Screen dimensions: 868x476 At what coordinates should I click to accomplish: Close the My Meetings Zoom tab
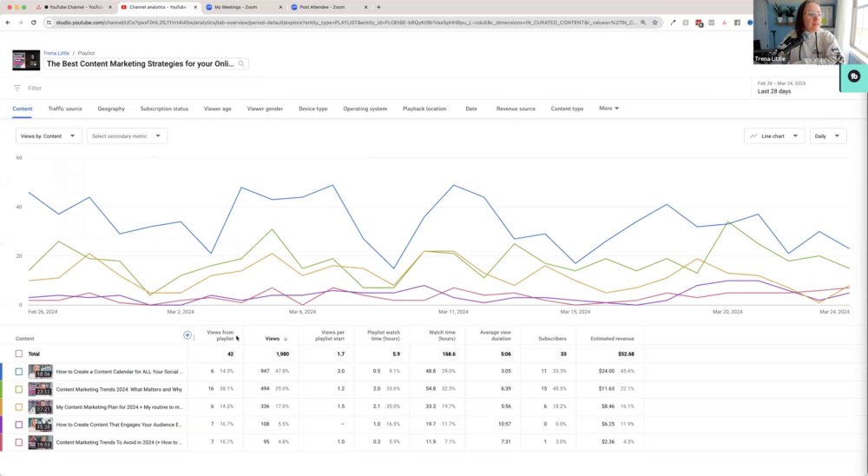coord(280,7)
